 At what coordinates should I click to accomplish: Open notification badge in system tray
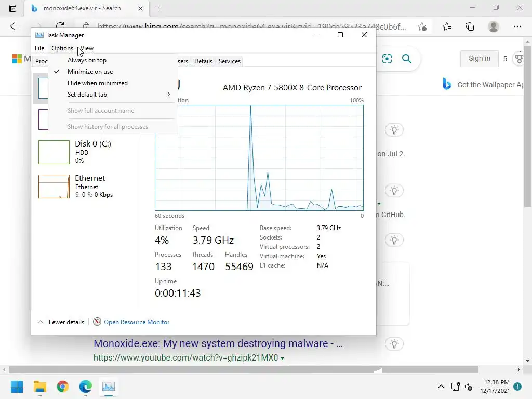coord(517,386)
